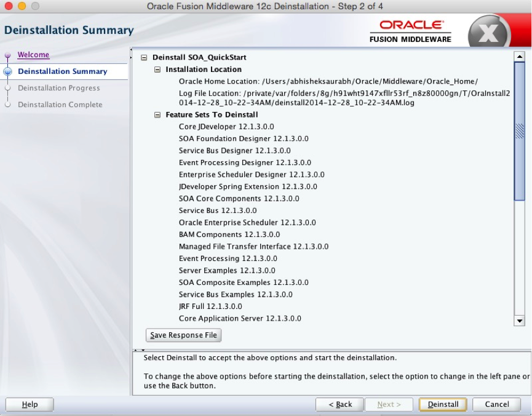Click the sidebar splitter collapse arrows
Image resolution: width=532 pixels, height=416 pixels.
(131, 54)
